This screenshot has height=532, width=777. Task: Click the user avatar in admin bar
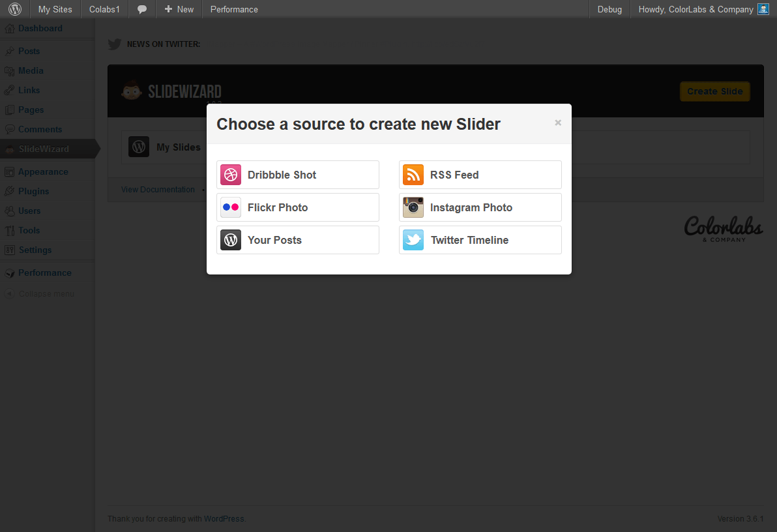tap(763, 9)
